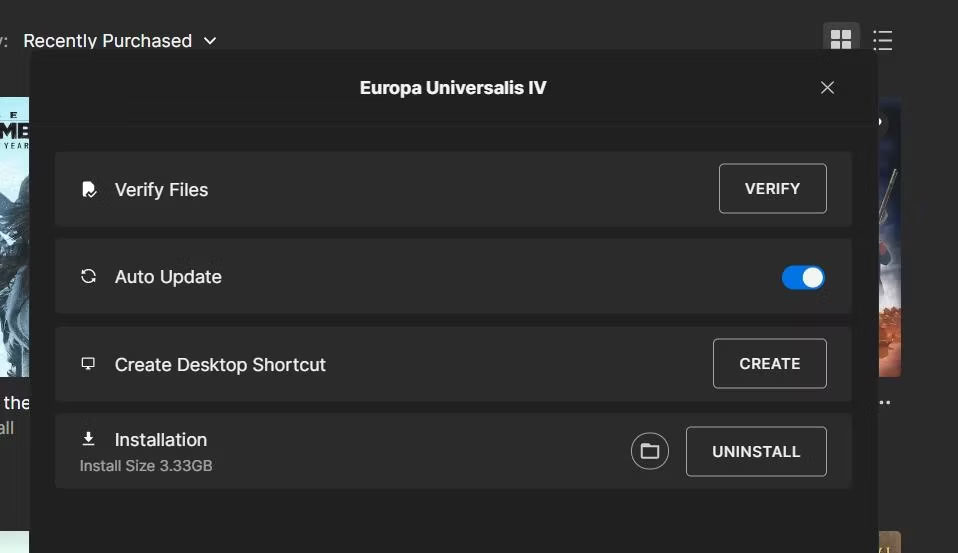Click the desktop shortcut monitor icon
958x553 pixels.
point(89,364)
